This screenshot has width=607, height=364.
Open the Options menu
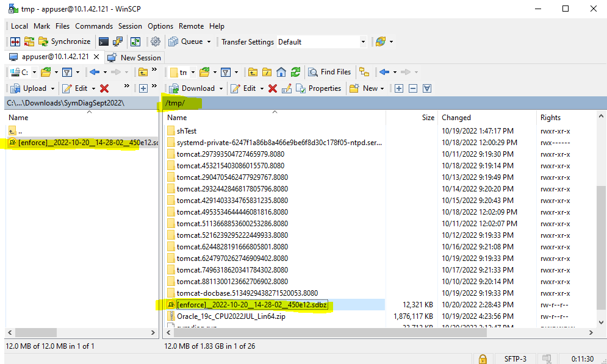(x=160, y=26)
